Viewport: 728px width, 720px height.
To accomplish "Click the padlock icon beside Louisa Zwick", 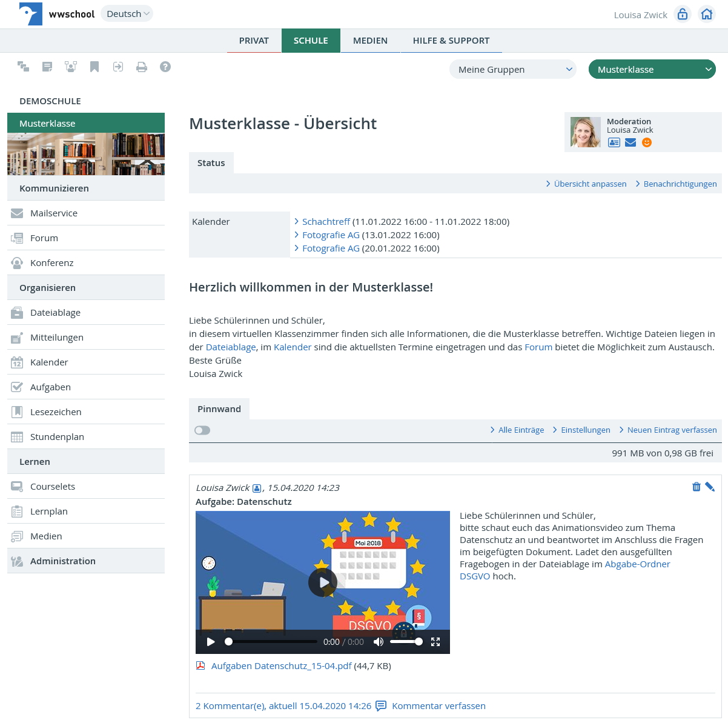I will [x=683, y=15].
